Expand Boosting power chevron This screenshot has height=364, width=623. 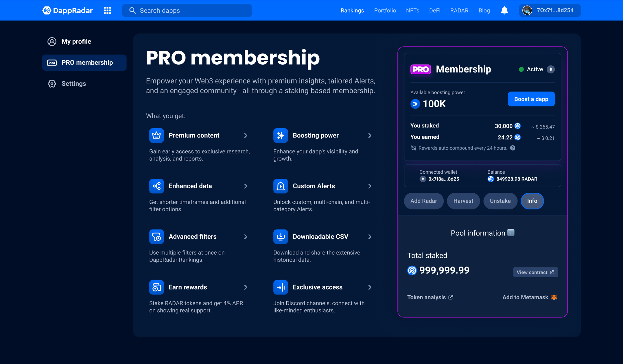[x=370, y=135]
